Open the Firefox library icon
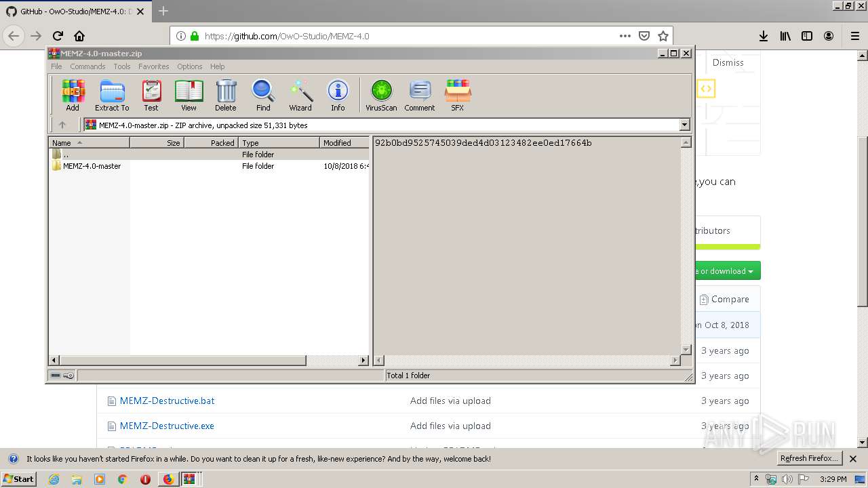Screen dimensions: 868x488 (x=785, y=36)
